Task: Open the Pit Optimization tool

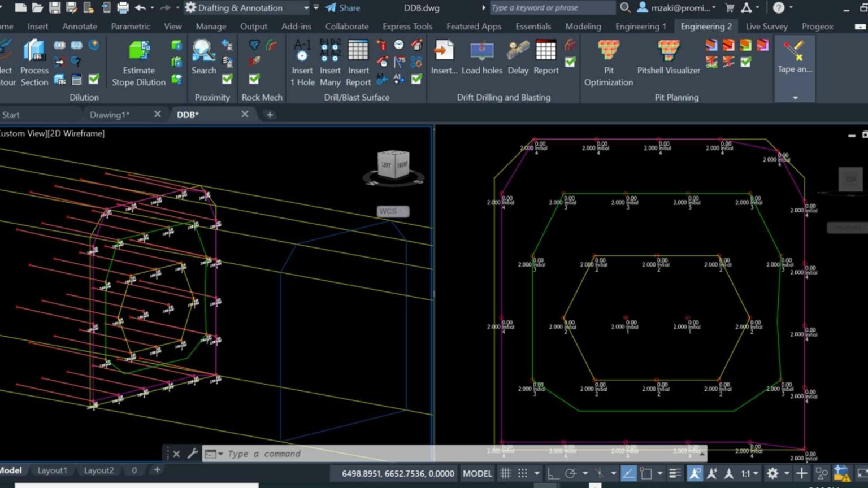Action: [609, 62]
